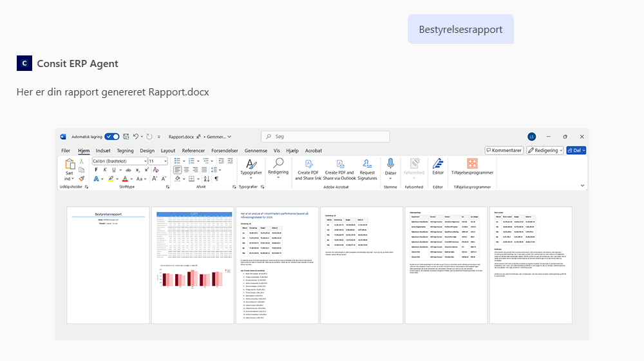Screen dimensions: 644x361
Task: Click the Sort A-Z icon
Action: 206,179
